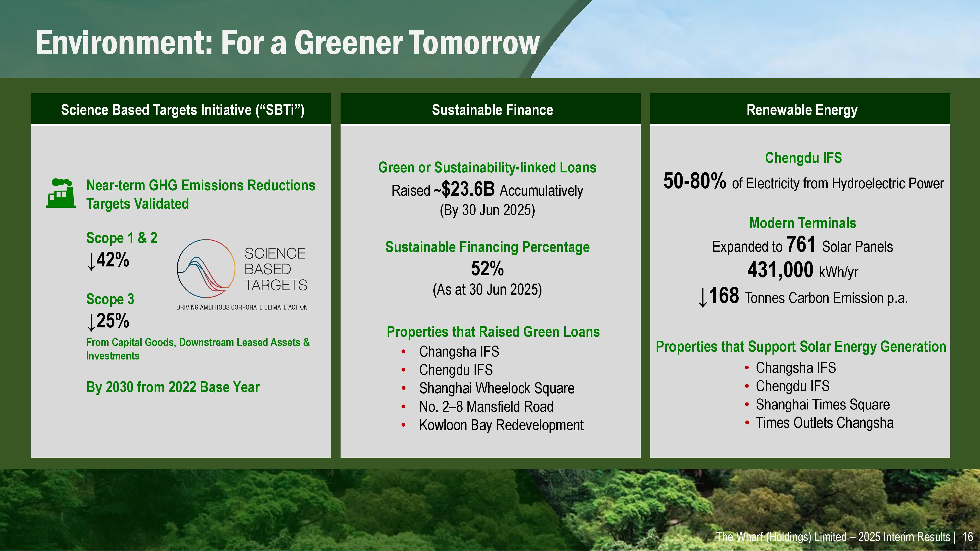
Task: Click Kowloon Bay Redevelopment list item
Action: [501, 425]
